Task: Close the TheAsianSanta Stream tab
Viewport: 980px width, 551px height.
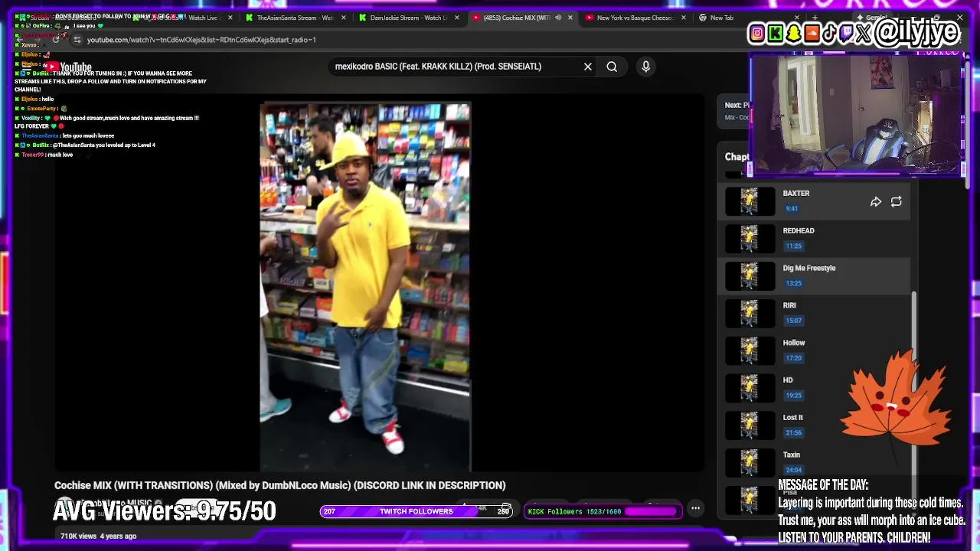Action: (343, 18)
